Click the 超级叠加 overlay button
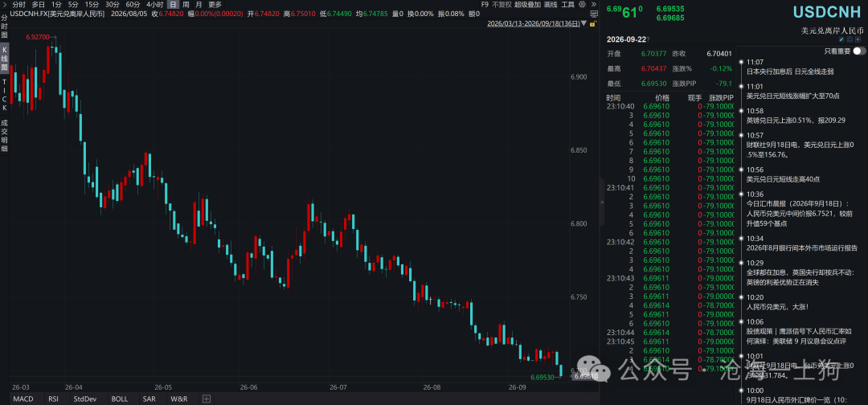Image resolution: width=868 pixels, height=405 pixels. [x=527, y=4]
